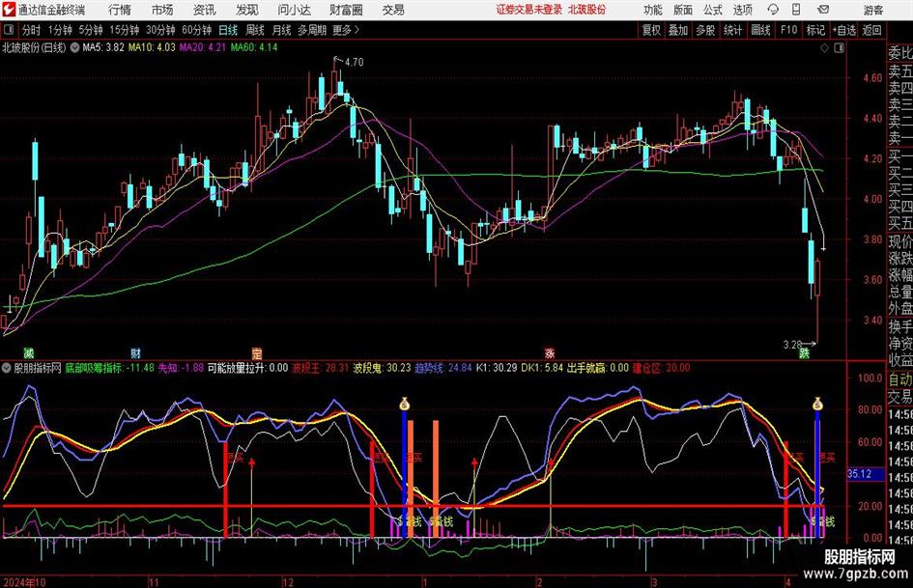Switch to 月线 monthly chart
The width and height of the screenshot is (913, 588).
click(x=282, y=30)
